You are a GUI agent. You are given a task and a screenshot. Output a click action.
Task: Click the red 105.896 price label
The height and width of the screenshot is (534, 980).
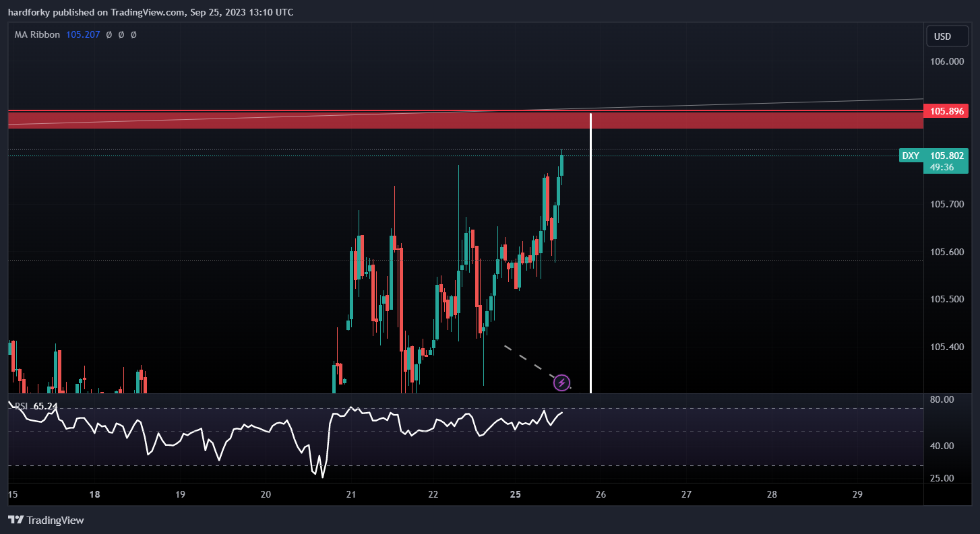tap(947, 110)
